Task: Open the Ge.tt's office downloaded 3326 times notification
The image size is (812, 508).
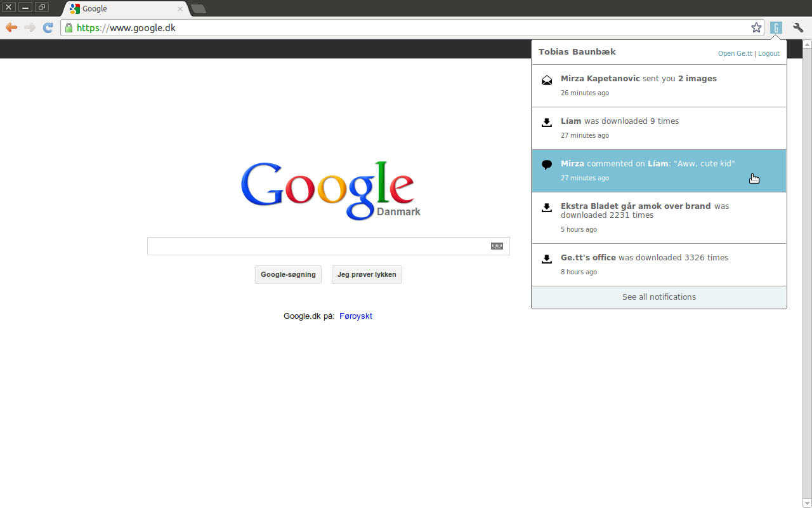Action: click(659, 265)
